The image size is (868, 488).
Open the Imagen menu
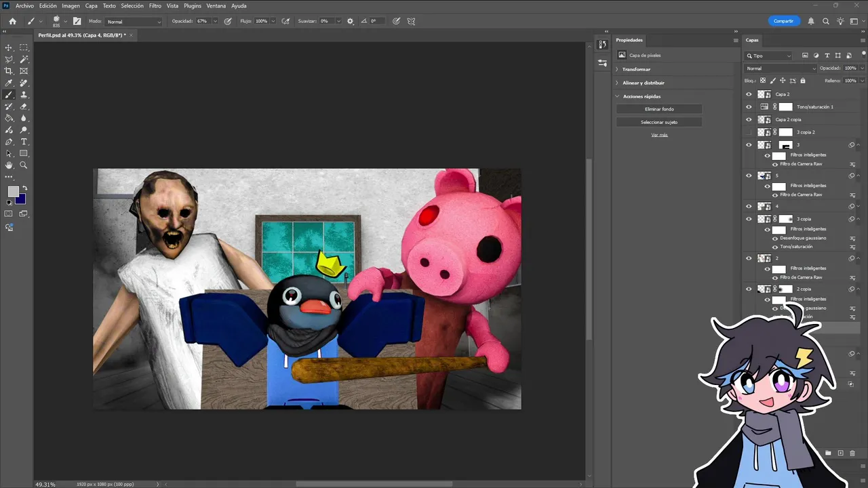click(71, 5)
